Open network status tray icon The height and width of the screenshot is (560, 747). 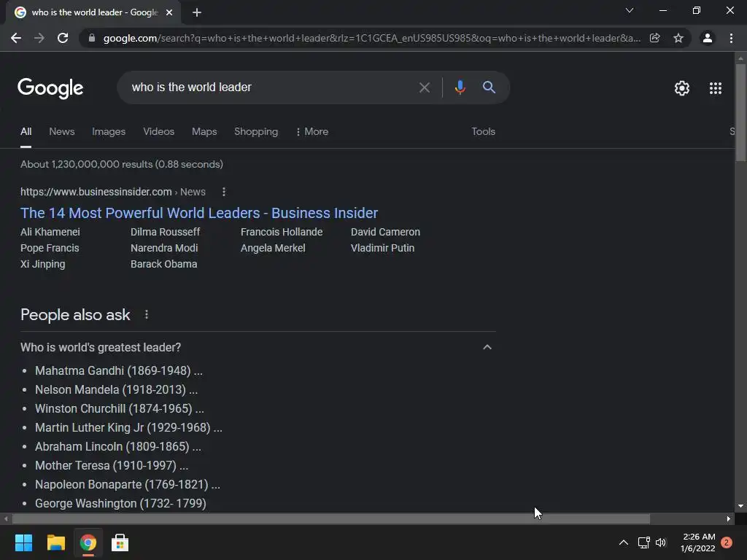click(643, 542)
